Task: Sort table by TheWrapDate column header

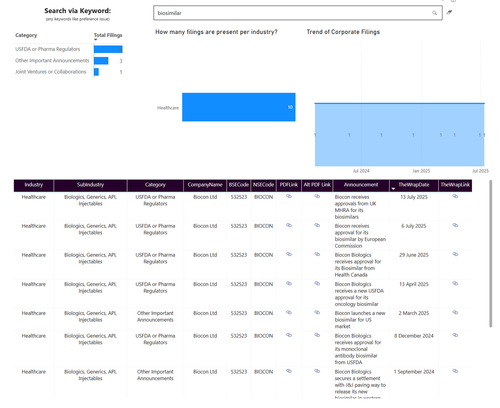Action: coord(414,185)
